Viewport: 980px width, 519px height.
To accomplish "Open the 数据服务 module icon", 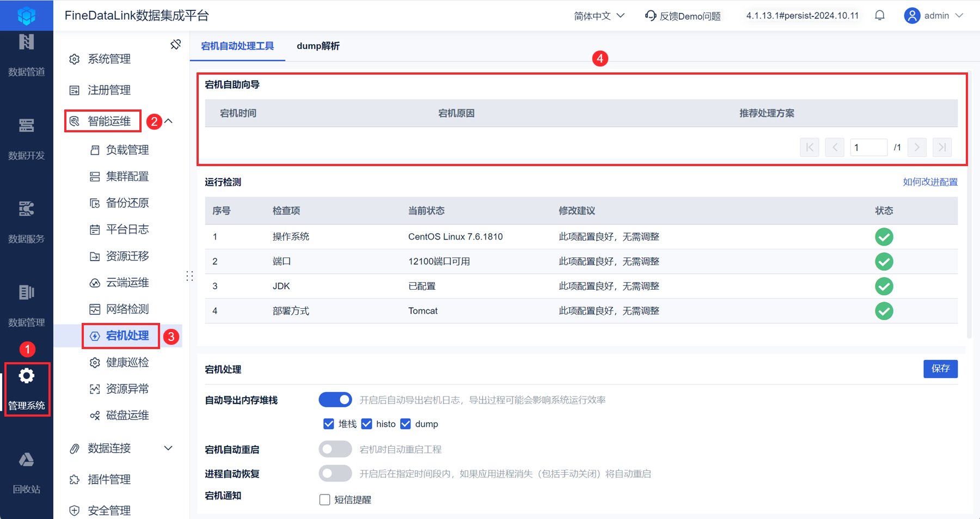I will (x=26, y=209).
